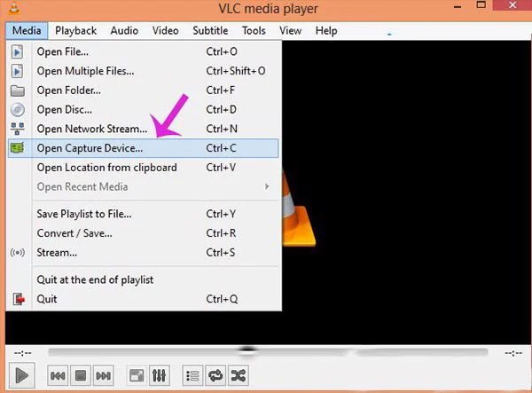Click the elapsed time label
This screenshot has width=532, height=393.
tap(23, 353)
